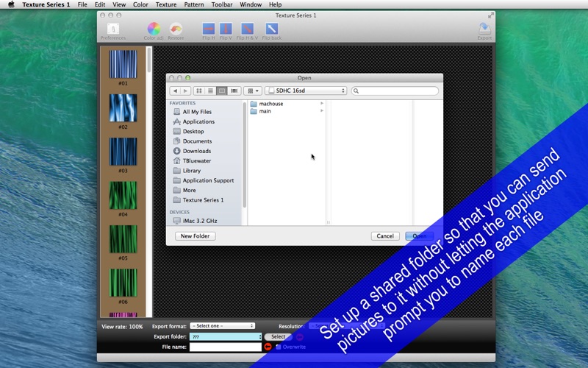Select texture thumbnail #01

pyautogui.click(x=123, y=64)
